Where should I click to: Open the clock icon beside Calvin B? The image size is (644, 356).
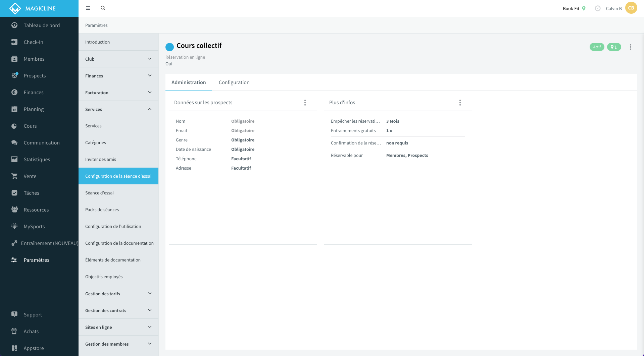(x=598, y=8)
